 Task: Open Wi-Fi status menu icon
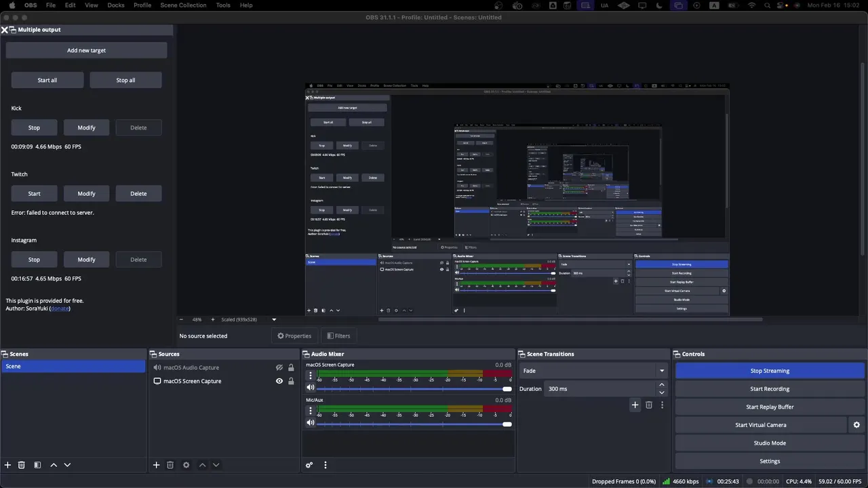751,5
